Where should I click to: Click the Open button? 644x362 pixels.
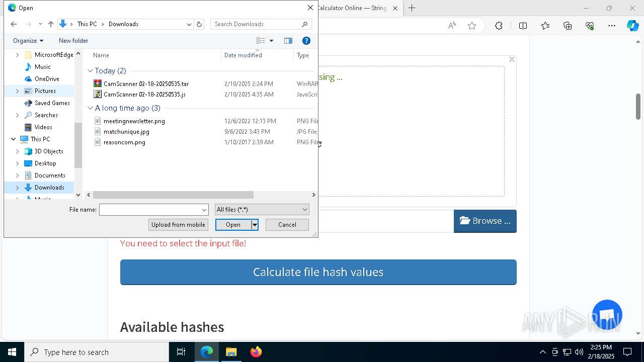[233, 225]
